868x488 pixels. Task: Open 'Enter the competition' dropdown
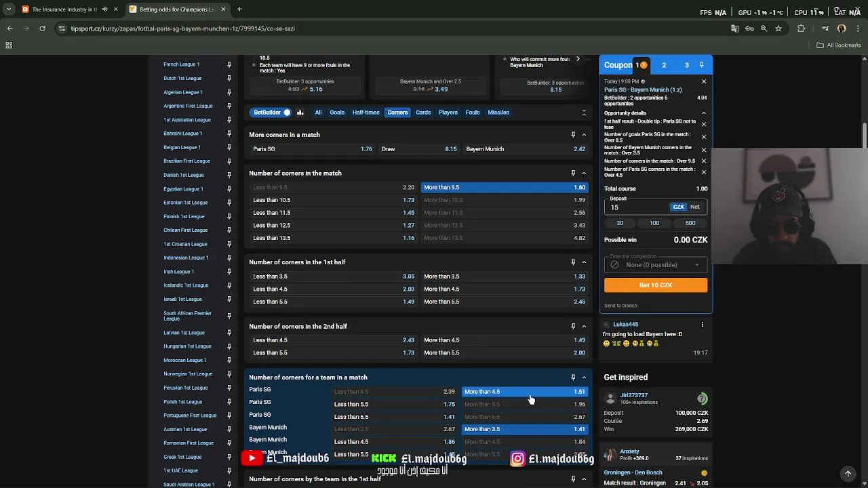pos(656,264)
